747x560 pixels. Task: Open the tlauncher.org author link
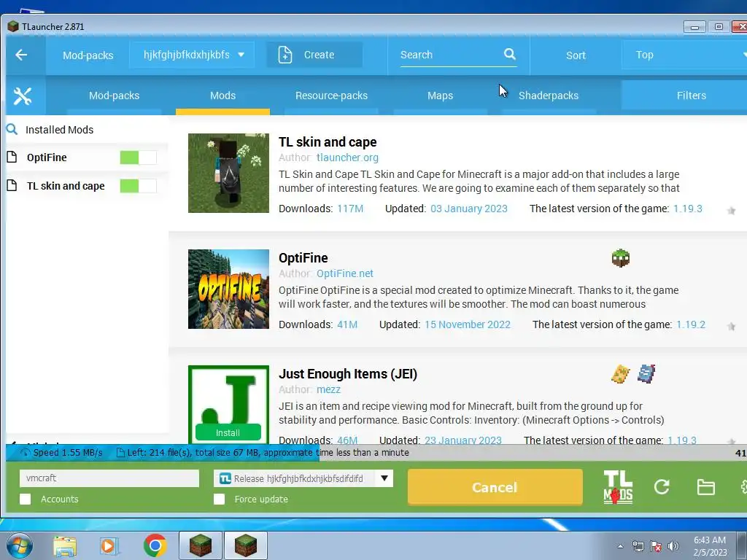347,157
